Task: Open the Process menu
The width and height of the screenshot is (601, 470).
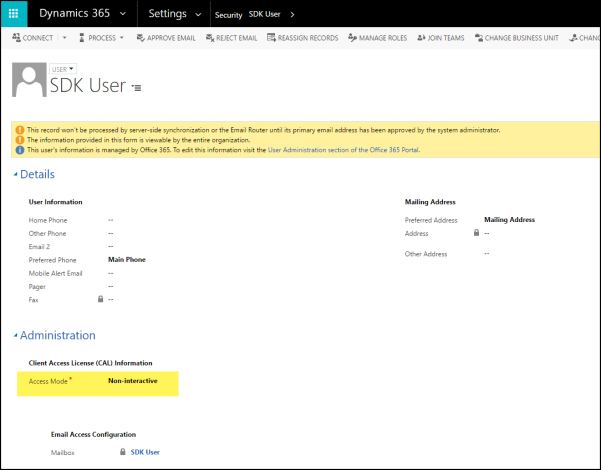Action: [102, 38]
